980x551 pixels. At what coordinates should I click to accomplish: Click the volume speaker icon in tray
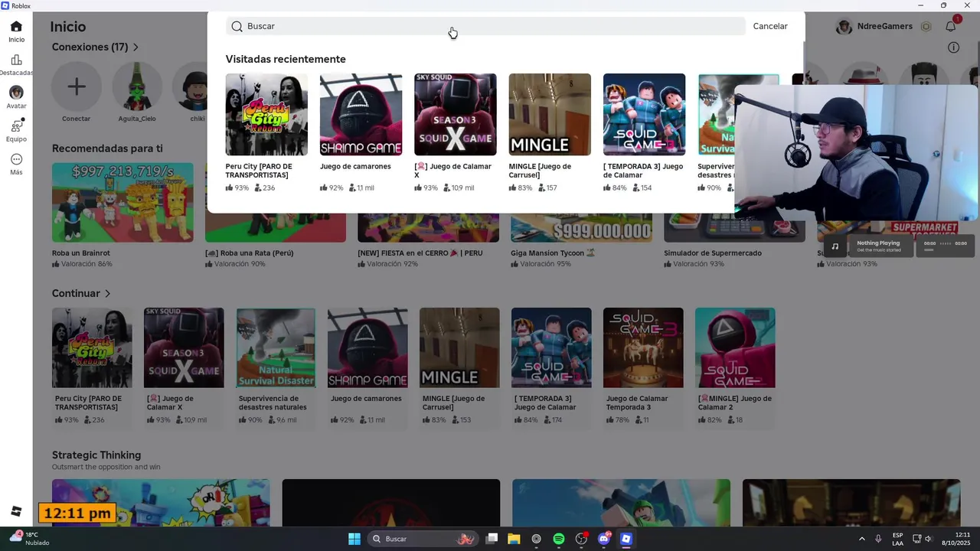(x=929, y=539)
